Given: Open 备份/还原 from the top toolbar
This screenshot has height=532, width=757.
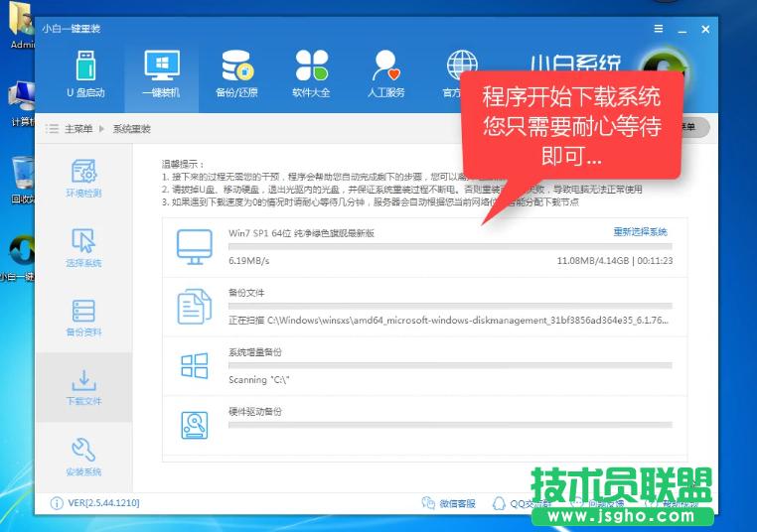Looking at the screenshot, I should [236, 74].
